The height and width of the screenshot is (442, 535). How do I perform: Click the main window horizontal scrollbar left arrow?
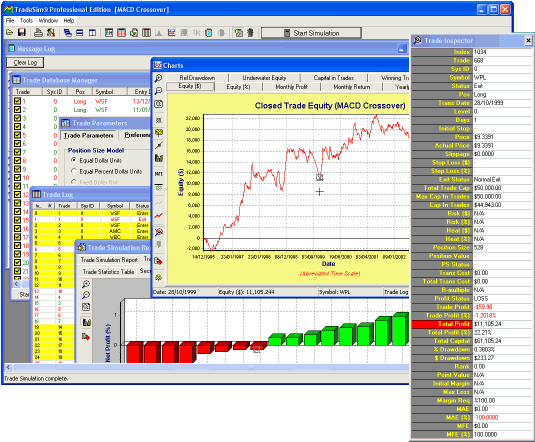click(x=9, y=367)
